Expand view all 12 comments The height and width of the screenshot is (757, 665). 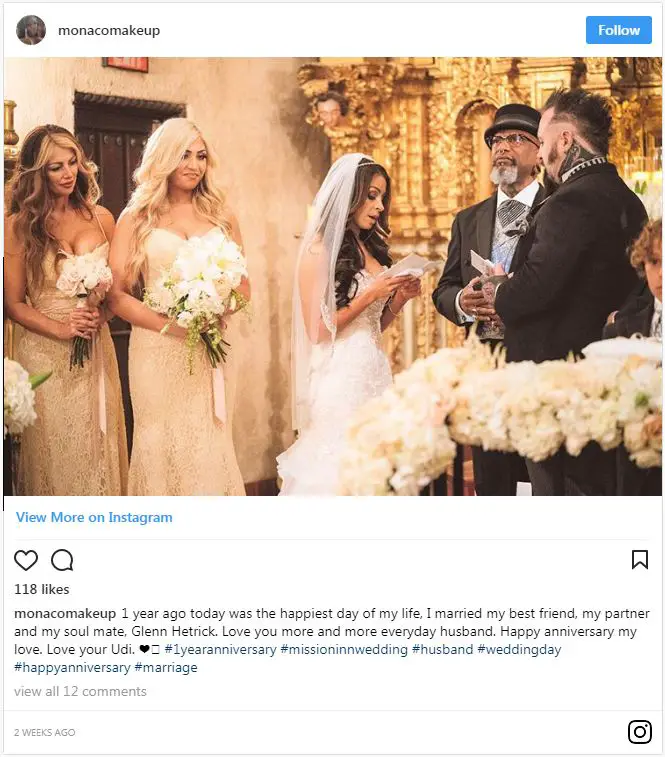pyautogui.click(x=80, y=691)
